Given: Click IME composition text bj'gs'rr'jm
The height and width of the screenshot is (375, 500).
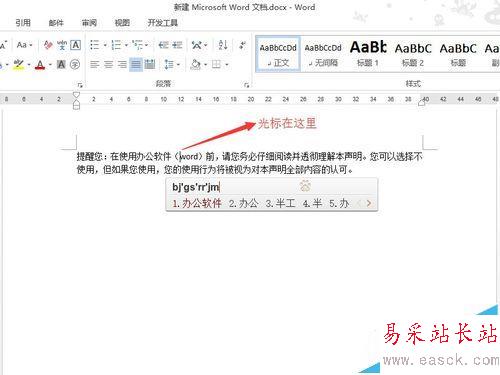Looking at the screenshot, I should [196, 187].
